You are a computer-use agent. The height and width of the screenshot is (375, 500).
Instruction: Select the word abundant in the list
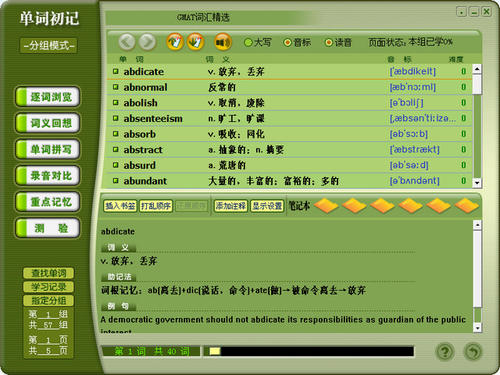(145, 181)
